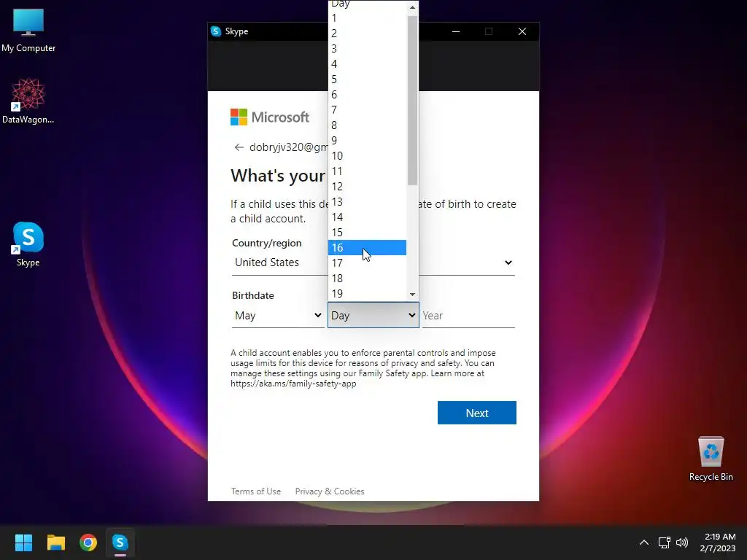This screenshot has height=560, width=747.
Task: Open the Privacy & Cookies link
Action: (330, 491)
